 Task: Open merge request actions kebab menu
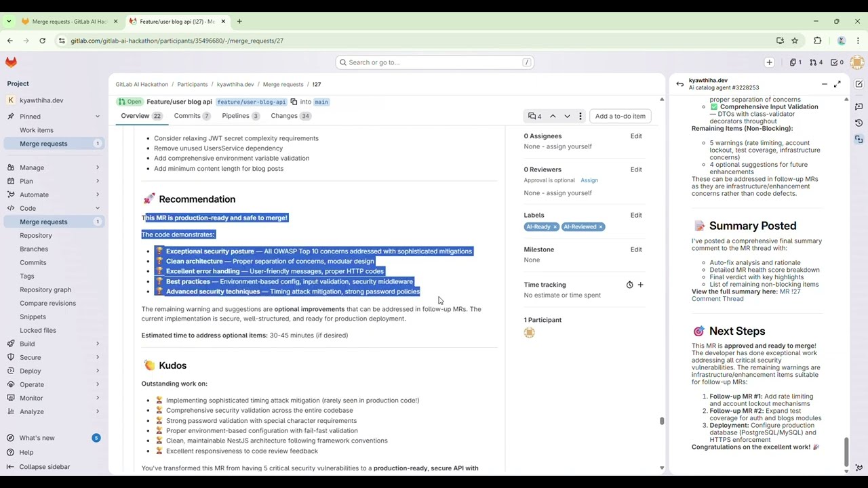click(580, 116)
